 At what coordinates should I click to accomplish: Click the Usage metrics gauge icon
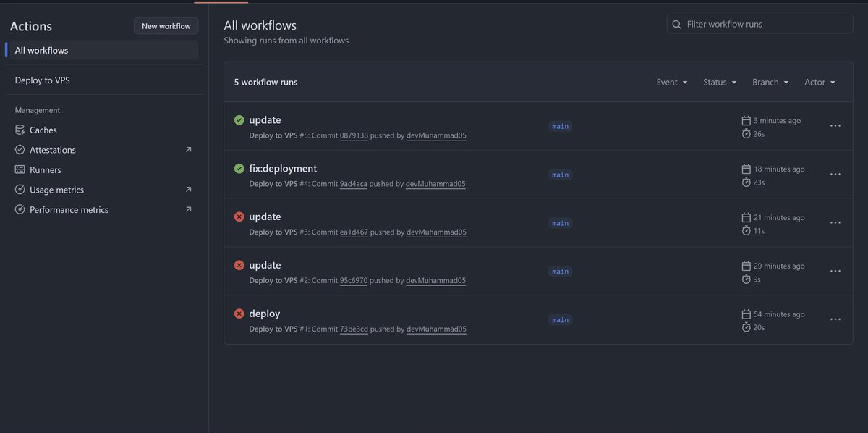pos(20,190)
